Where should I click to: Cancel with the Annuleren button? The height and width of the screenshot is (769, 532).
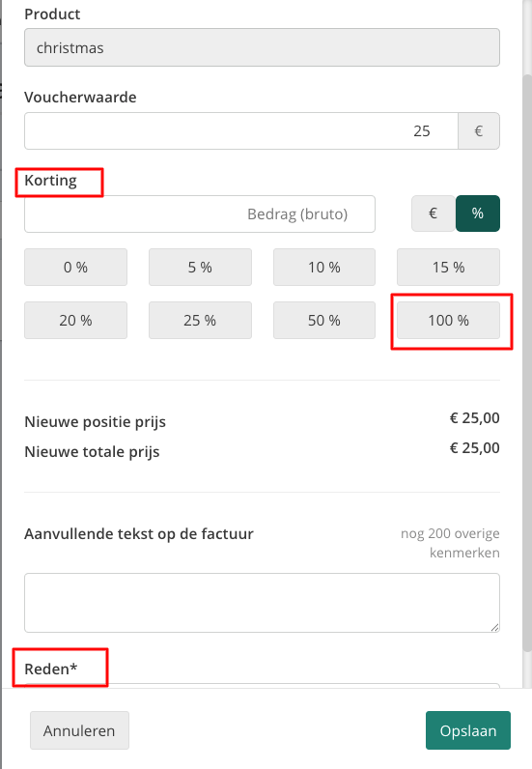(x=79, y=730)
